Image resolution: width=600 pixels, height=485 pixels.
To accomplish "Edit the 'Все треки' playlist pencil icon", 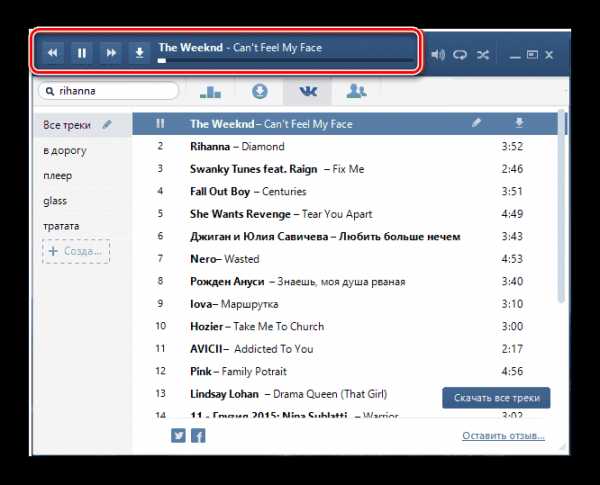I will (x=107, y=124).
